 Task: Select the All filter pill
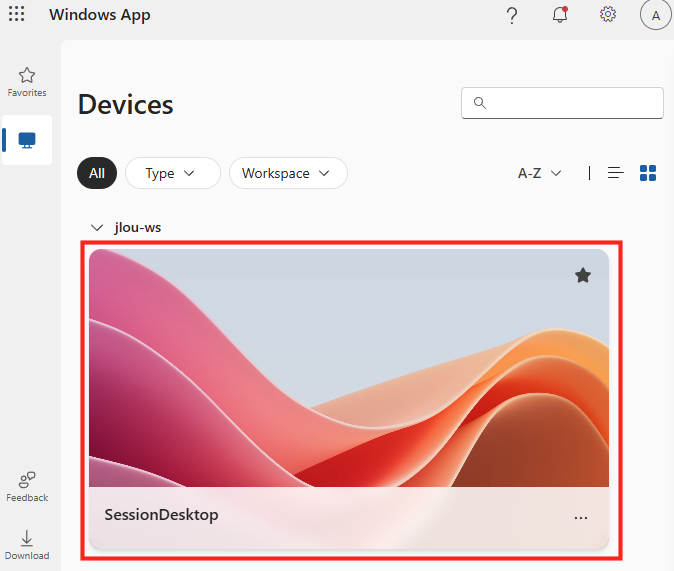[97, 173]
